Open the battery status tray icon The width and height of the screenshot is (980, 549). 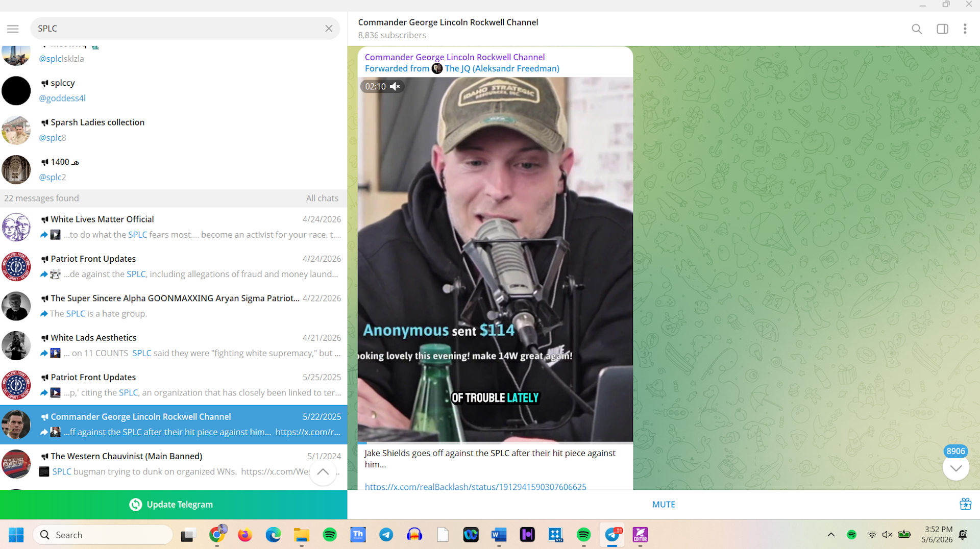(904, 535)
